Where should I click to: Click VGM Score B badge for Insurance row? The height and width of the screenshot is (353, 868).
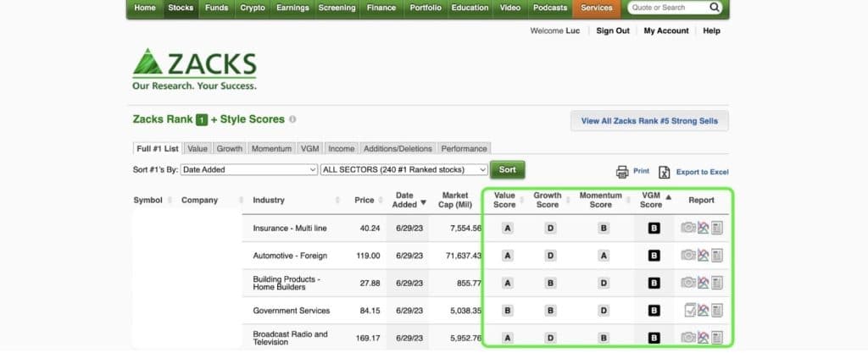pos(654,228)
